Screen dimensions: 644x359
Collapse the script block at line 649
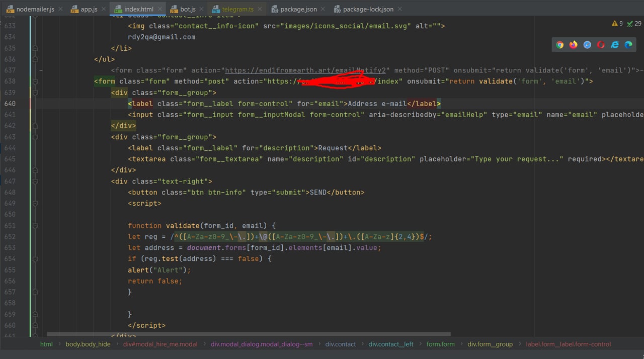coord(35,203)
